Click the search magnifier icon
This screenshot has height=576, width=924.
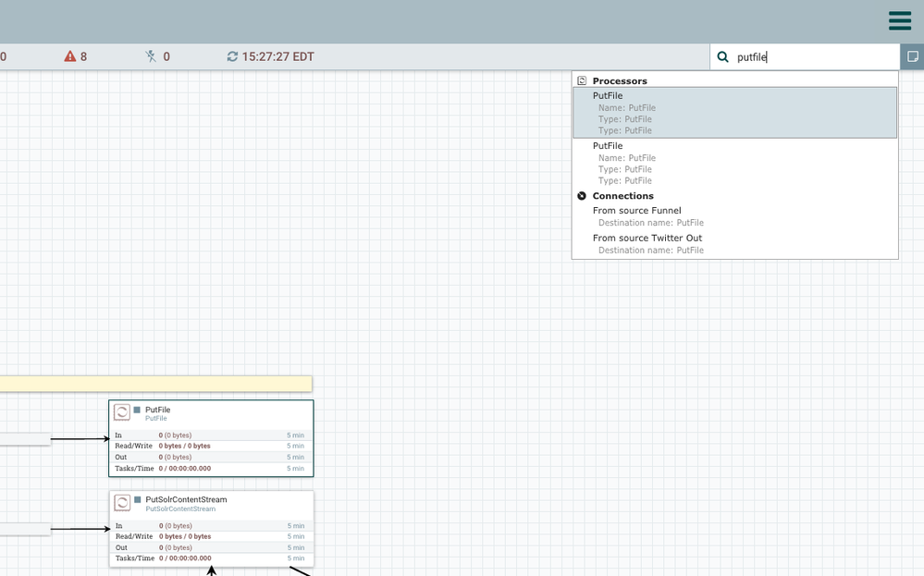[x=723, y=57]
